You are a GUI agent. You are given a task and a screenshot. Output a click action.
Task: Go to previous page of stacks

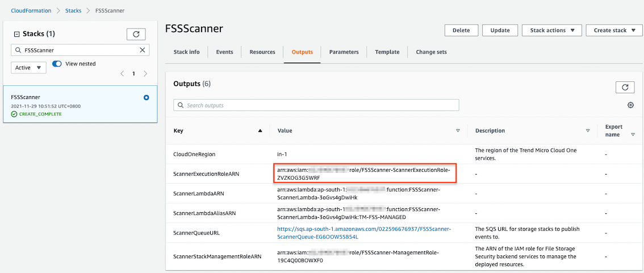pos(122,73)
